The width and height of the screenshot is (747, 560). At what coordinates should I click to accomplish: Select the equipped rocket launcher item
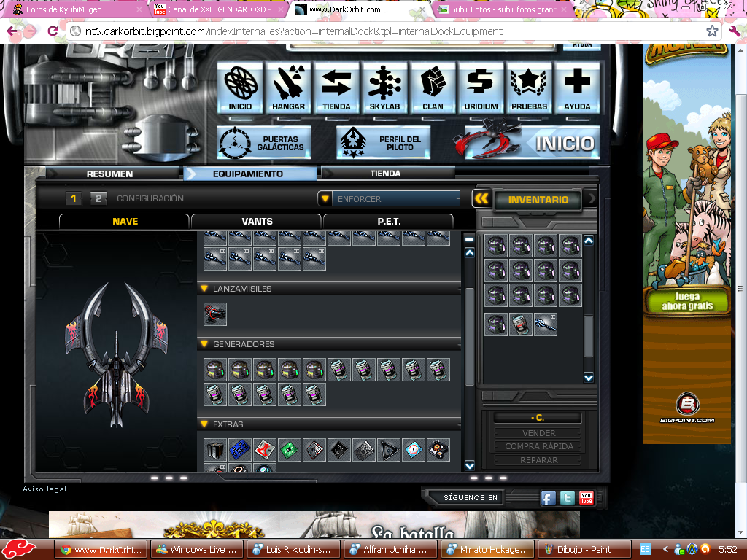(x=215, y=314)
